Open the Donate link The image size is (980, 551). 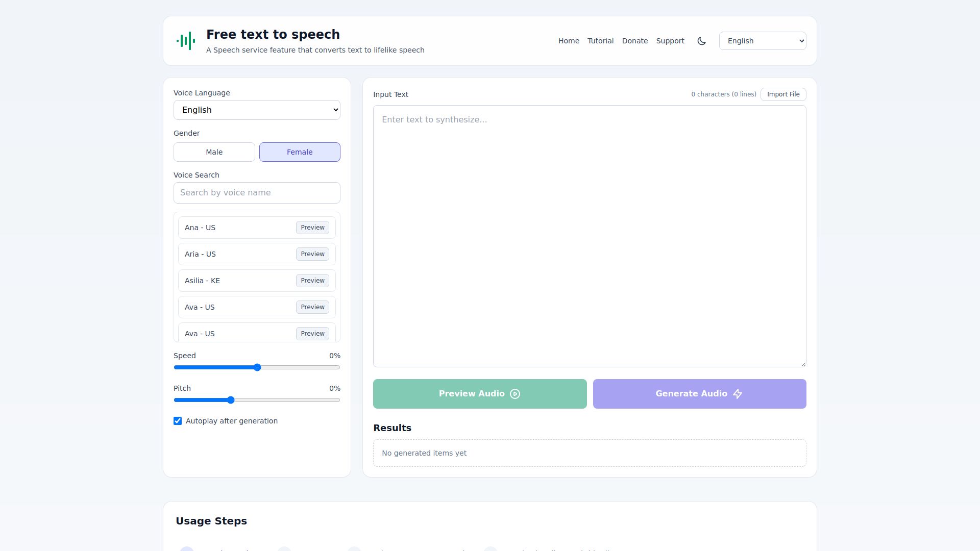click(634, 41)
